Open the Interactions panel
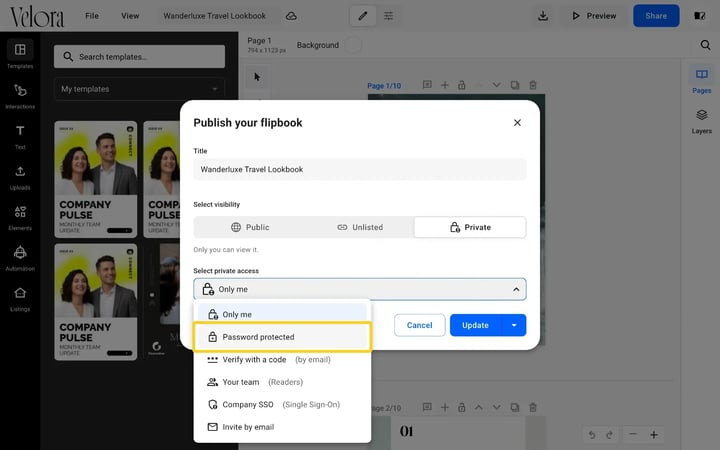Viewport: 720px width, 450px height. point(20,95)
